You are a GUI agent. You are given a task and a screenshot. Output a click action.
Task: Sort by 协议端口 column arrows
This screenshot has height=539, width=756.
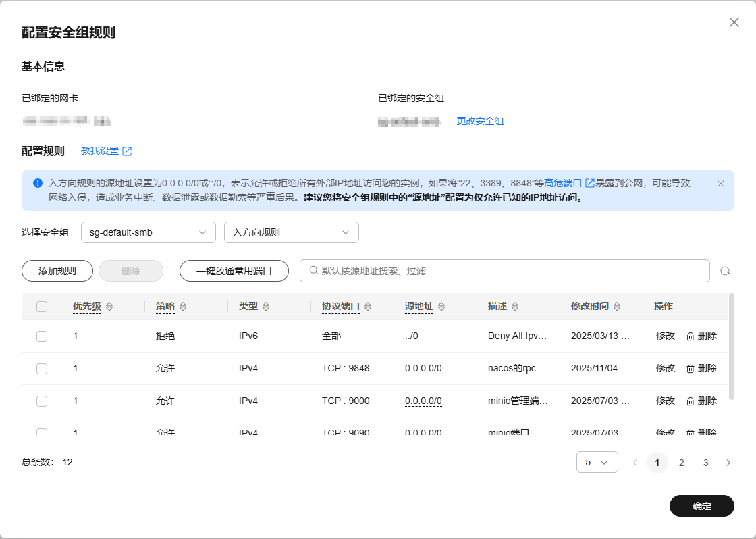(368, 307)
